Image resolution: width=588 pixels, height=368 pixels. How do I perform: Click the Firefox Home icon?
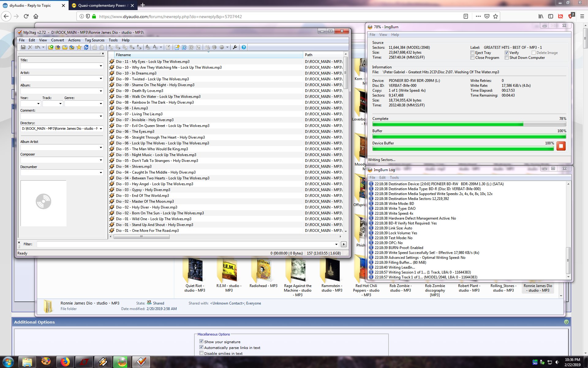click(36, 16)
